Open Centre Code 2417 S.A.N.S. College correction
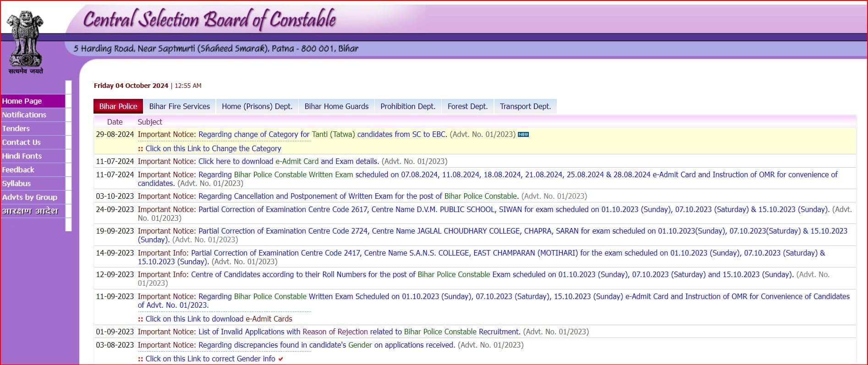 point(481,257)
